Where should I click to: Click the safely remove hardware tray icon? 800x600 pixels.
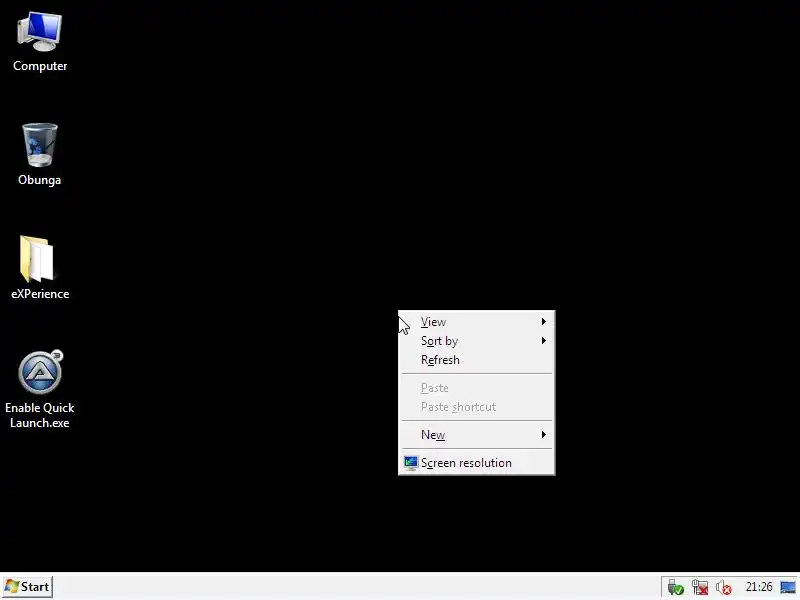point(676,587)
